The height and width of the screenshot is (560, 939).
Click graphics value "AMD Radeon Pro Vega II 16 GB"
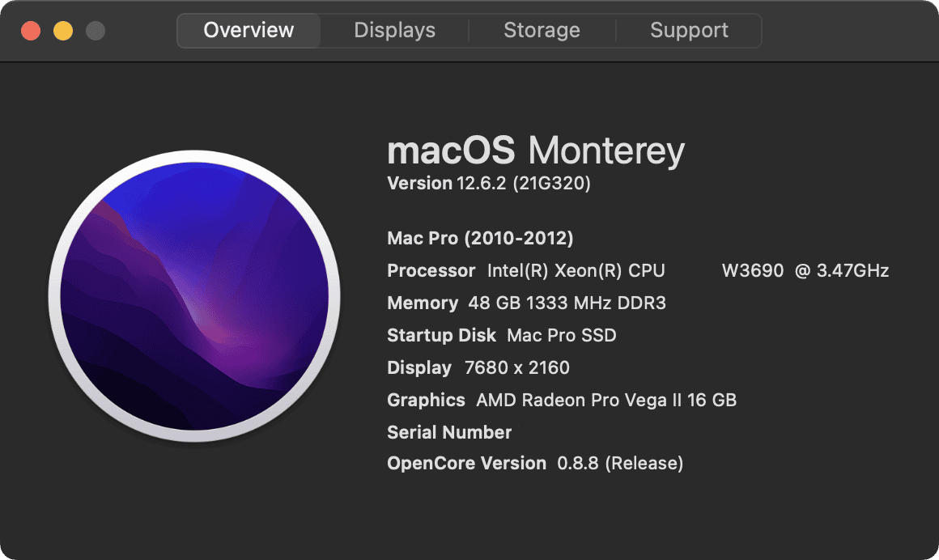coord(606,400)
